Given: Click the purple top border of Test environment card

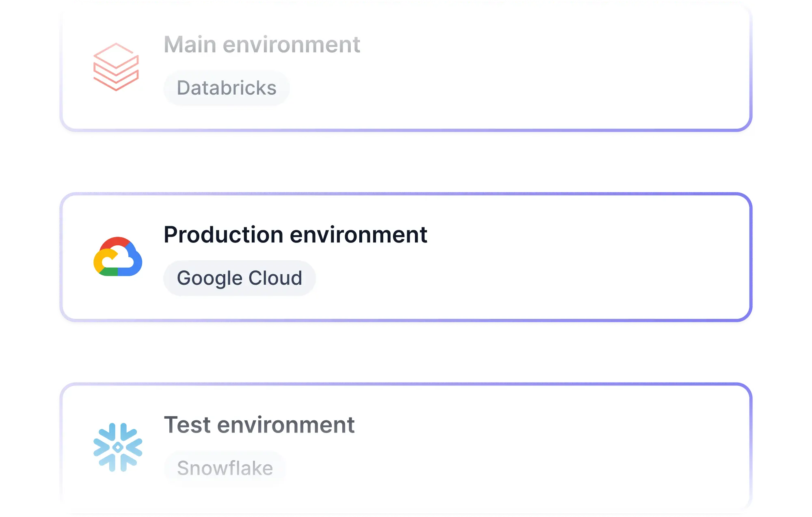Looking at the screenshot, I should [x=406, y=383].
